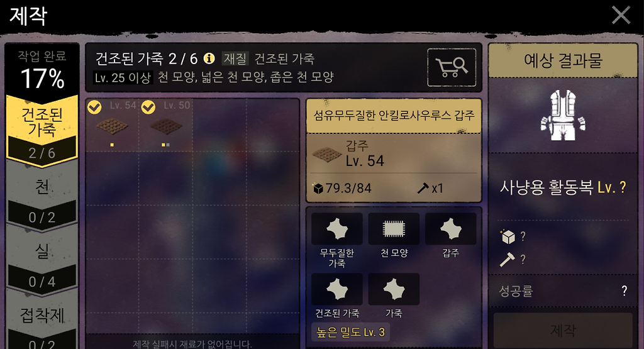Image resolution: width=644 pixels, height=349 pixels.
Task: Click the 높은 밀도 Lv. 3 tag
Action: (x=350, y=332)
